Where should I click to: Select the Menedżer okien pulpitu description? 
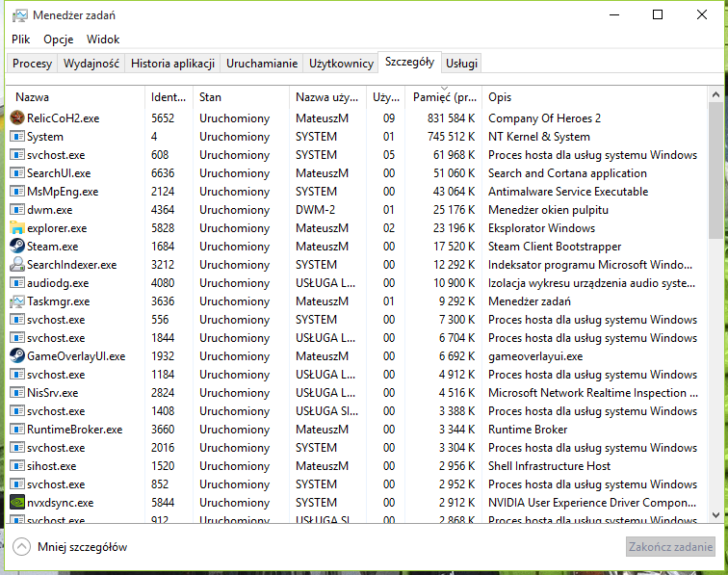[x=548, y=210]
